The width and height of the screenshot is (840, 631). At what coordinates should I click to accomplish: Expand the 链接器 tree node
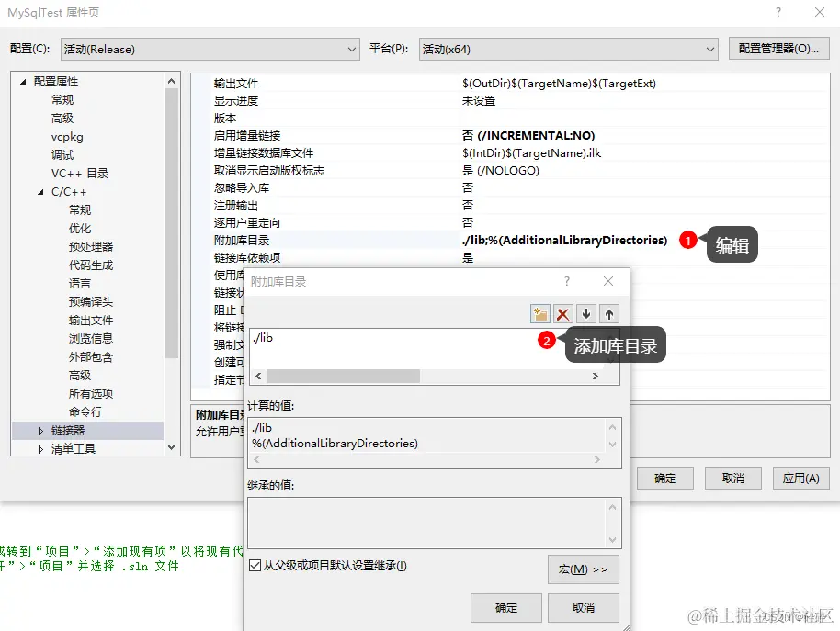click(x=40, y=430)
